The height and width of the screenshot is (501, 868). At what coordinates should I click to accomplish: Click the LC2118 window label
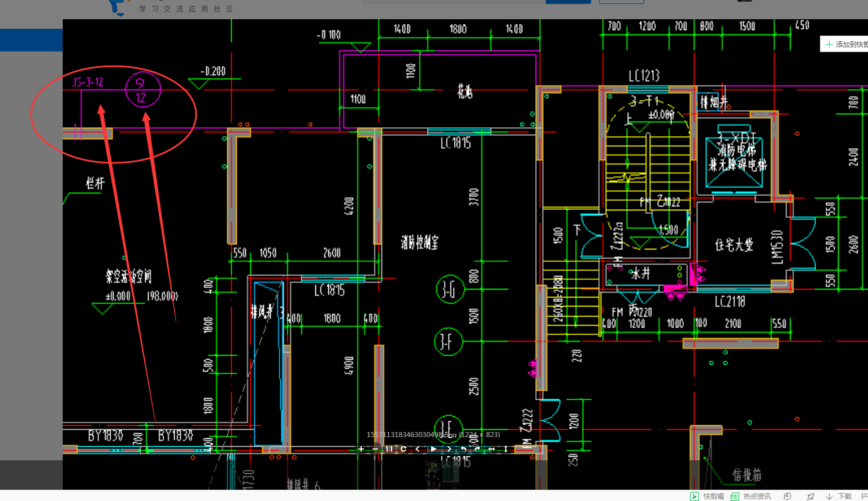pos(730,302)
